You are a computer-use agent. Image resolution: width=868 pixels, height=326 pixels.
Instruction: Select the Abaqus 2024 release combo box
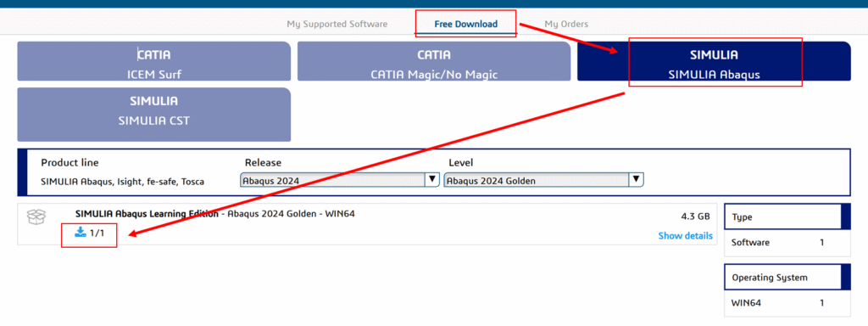pos(340,180)
